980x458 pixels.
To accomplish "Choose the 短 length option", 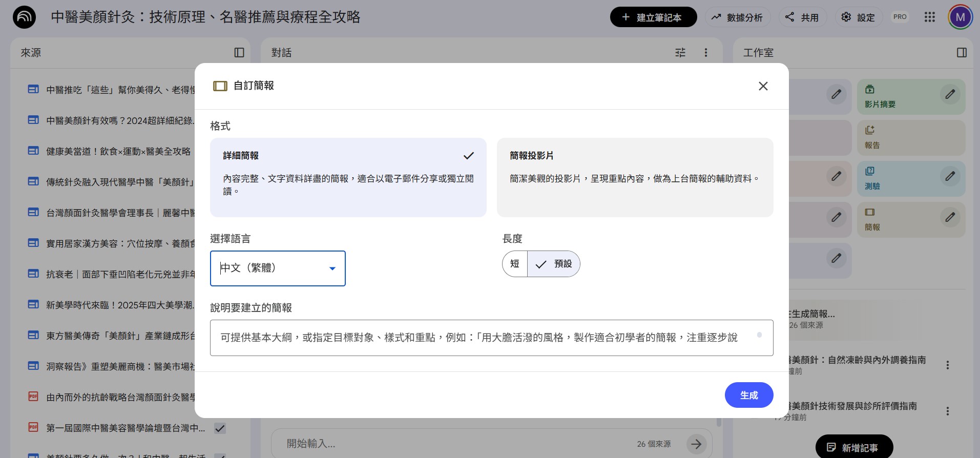I will (x=515, y=264).
